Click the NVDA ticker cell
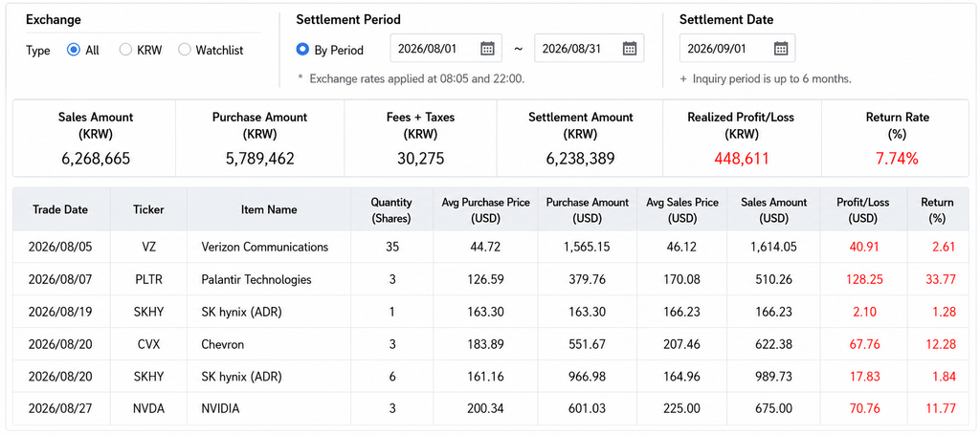This screenshot has width=980, height=435. pos(148,409)
